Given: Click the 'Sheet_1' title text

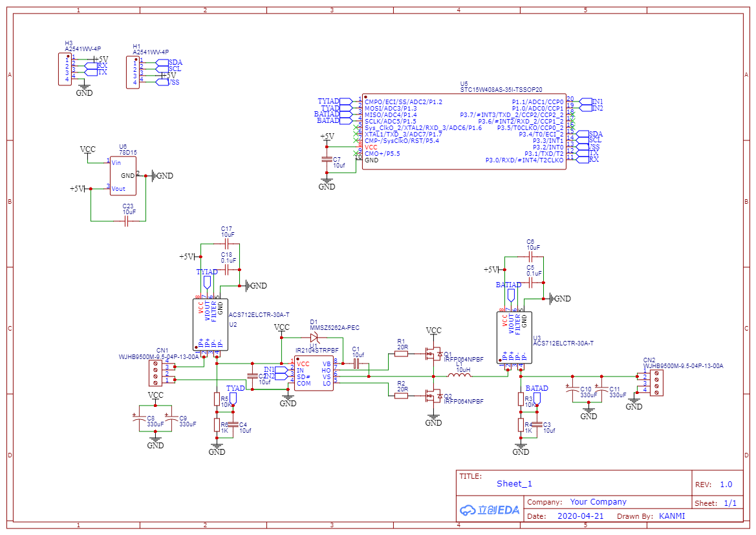Looking at the screenshot, I should pos(514,483).
